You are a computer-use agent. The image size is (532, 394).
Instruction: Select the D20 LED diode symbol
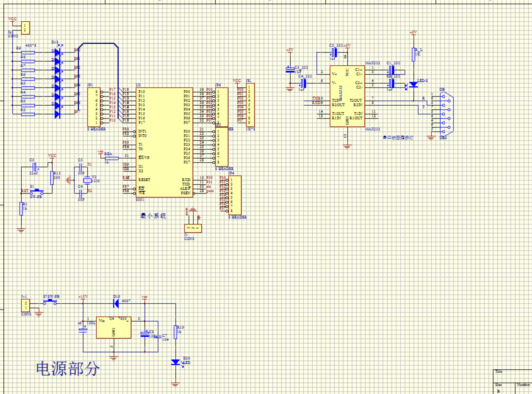pyautogui.click(x=176, y=362)
